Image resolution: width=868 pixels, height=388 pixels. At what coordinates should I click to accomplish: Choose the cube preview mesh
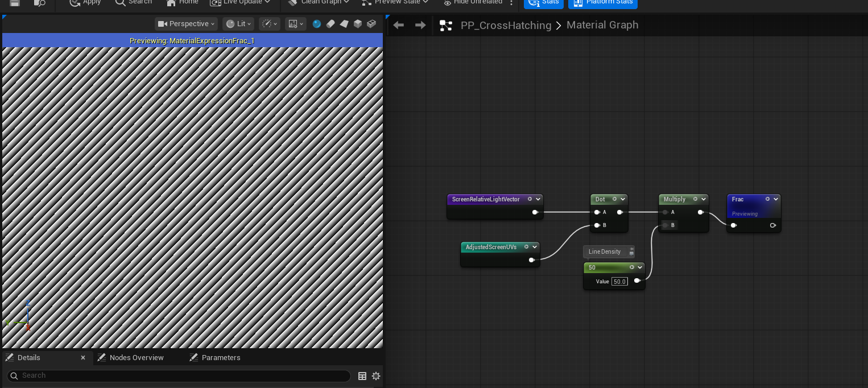pos(358,24)
